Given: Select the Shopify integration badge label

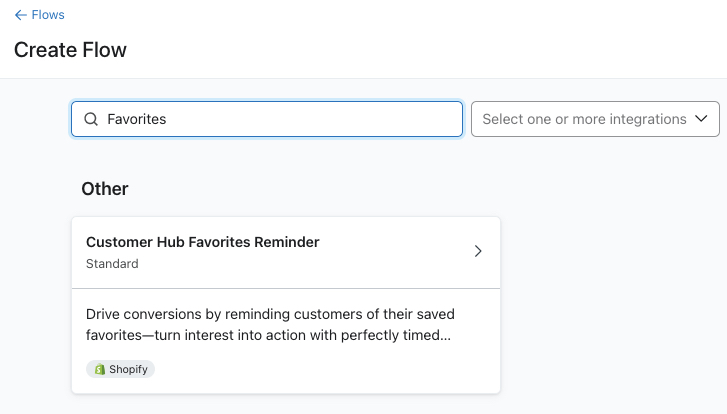Looking at the screenshot, I should click(x=128, y=369).
